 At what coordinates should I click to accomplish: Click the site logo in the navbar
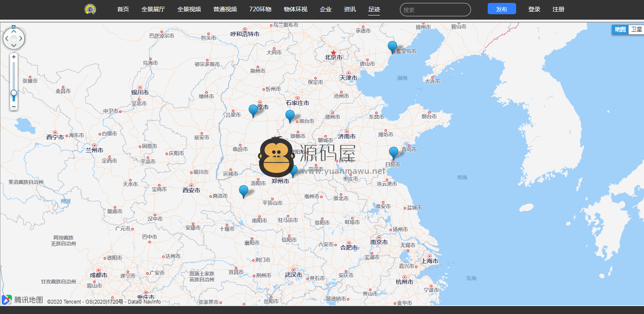click(90, 9)
